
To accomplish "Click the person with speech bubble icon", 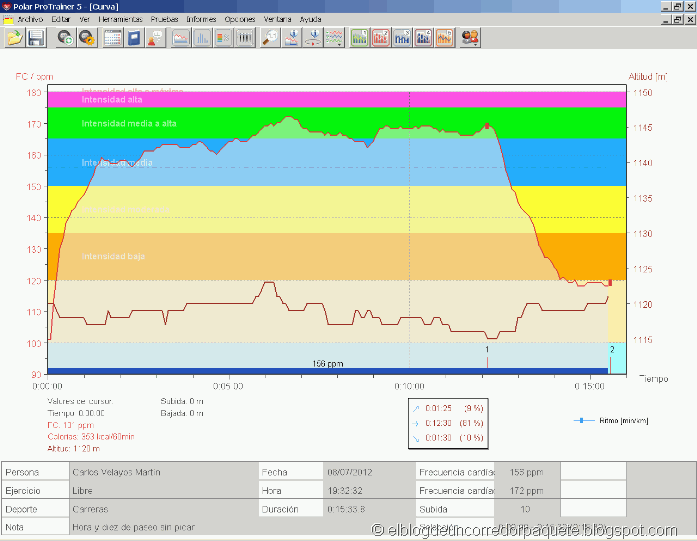I will pyautogui.click(x=156, y=38).
